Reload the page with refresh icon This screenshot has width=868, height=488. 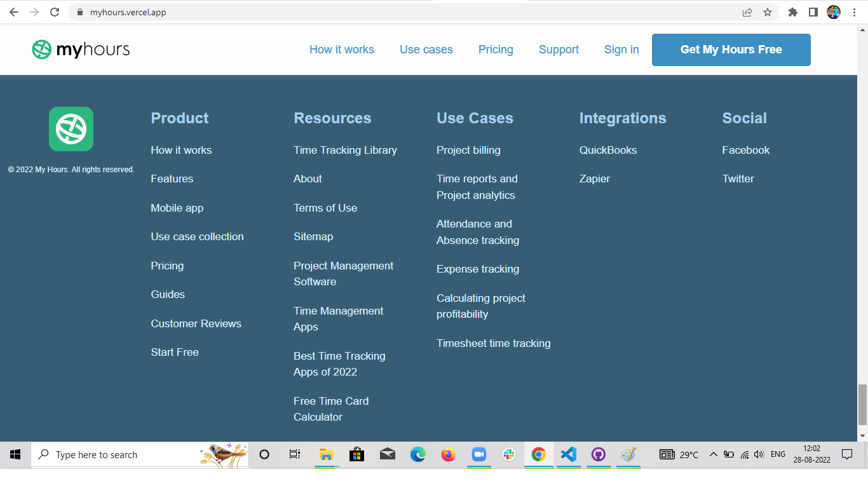(55, 12)
